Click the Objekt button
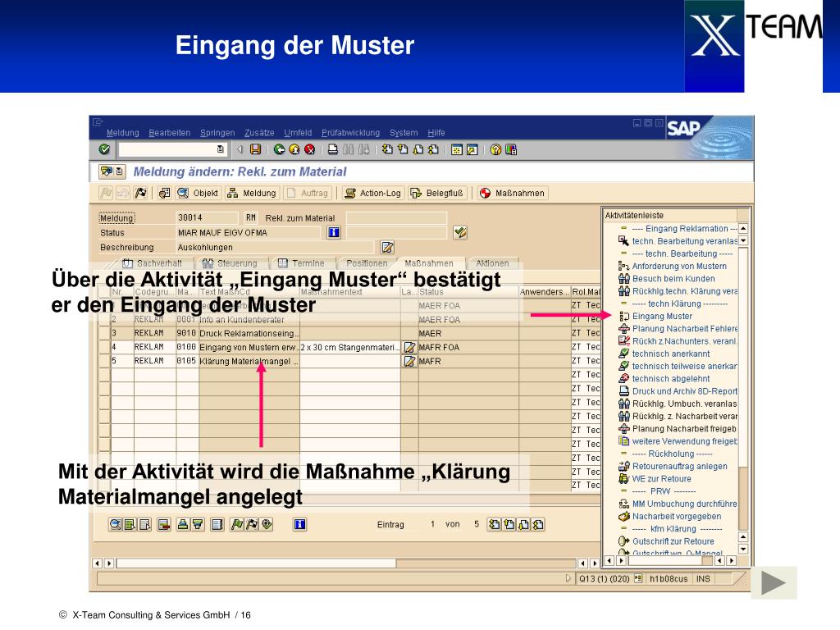 pyautogui.click(x=199, y=193)
